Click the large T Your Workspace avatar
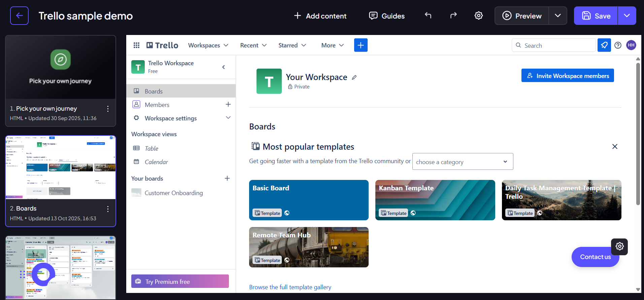Screen dimensions: 644x300 coord(269,81)
